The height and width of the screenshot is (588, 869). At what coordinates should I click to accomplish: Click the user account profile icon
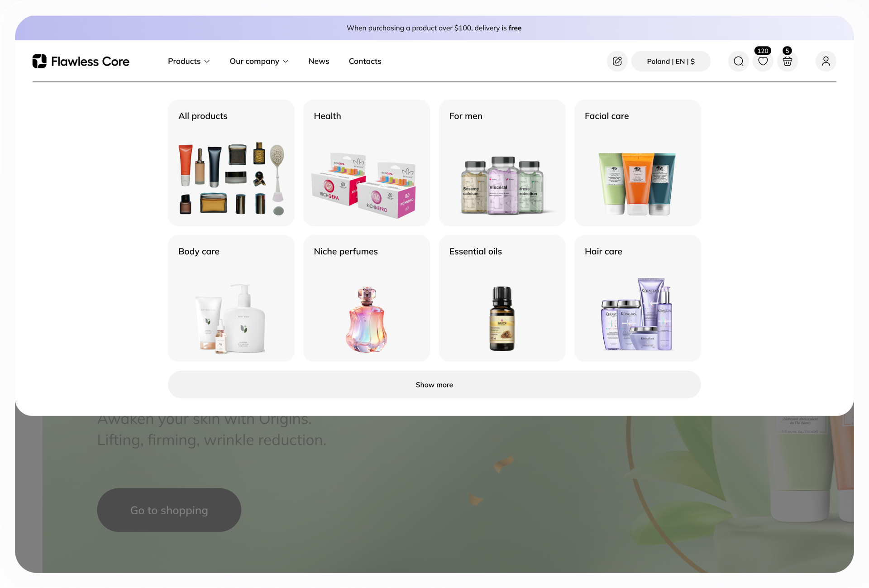pyautogui.click(x=826, y=61)
